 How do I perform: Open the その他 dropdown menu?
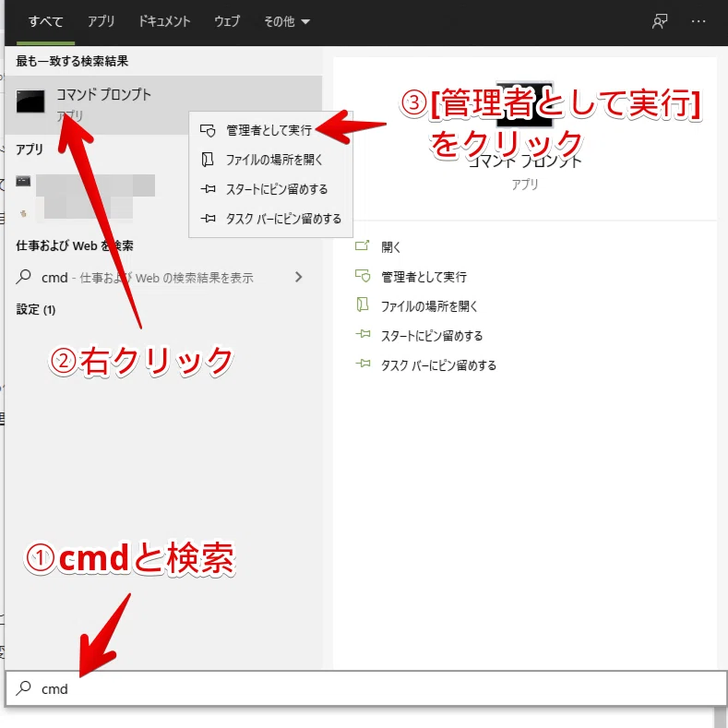[x=286, y=21]
